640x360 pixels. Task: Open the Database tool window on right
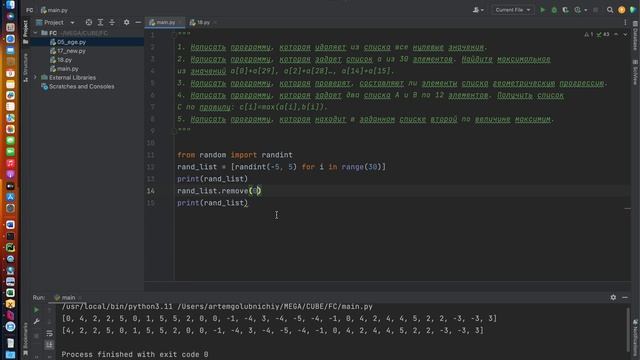click(635, 35)
